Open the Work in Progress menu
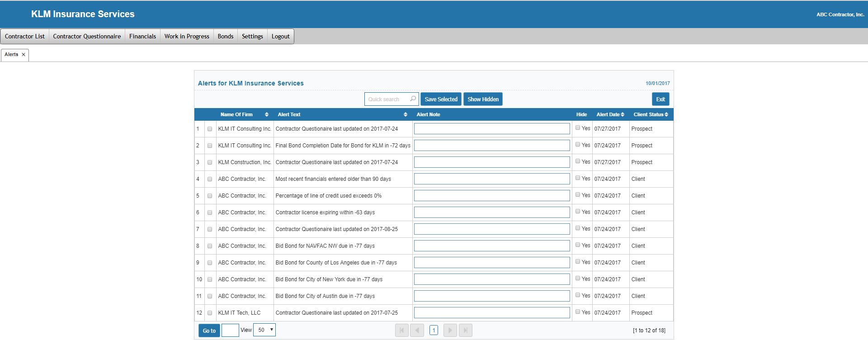 point(187,37)
